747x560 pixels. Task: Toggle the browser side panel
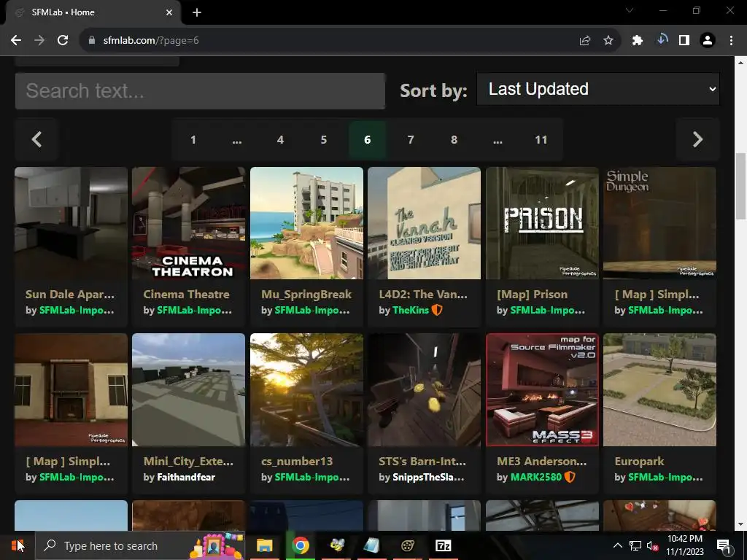point(684,41)
